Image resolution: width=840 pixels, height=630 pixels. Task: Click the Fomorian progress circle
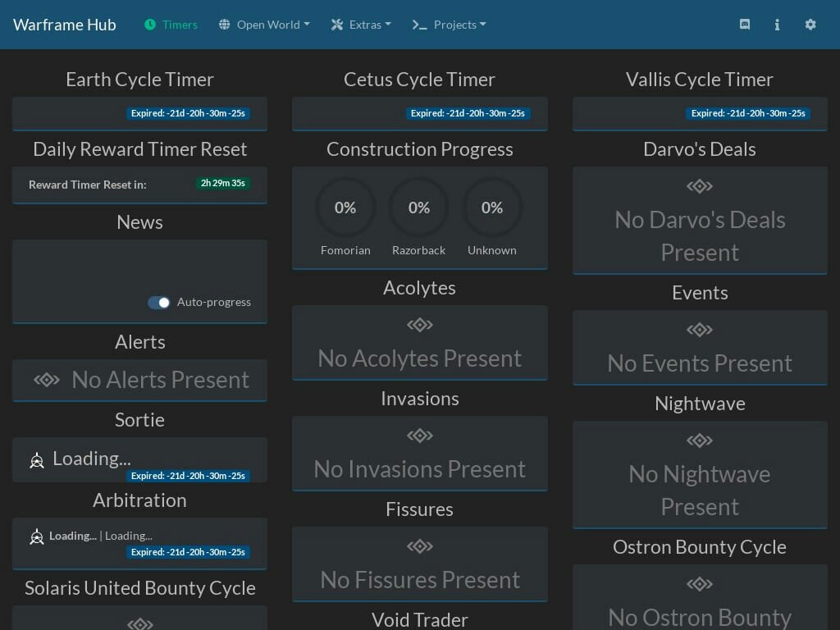[x=345, y=208]
